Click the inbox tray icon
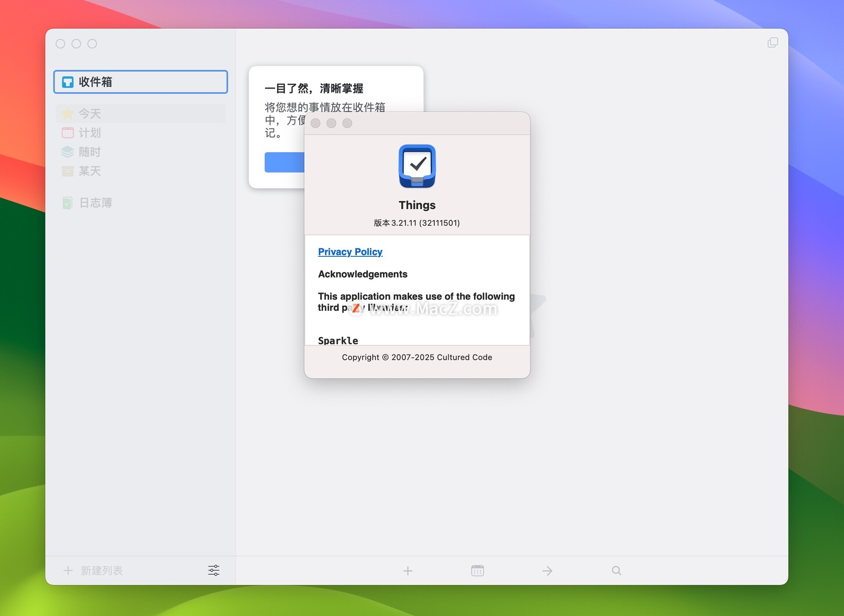 click(68, 82)
